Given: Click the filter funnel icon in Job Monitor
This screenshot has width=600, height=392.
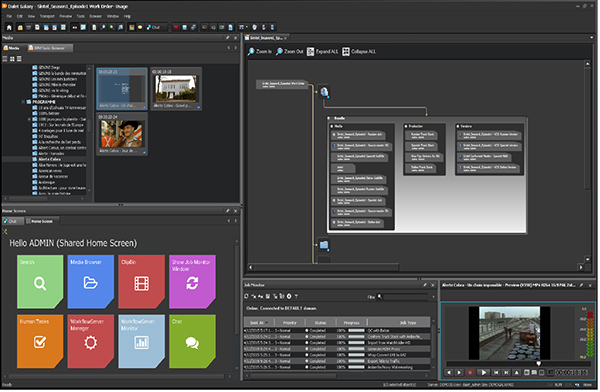Looking at the screenshot, I should (x=296, y=296).
